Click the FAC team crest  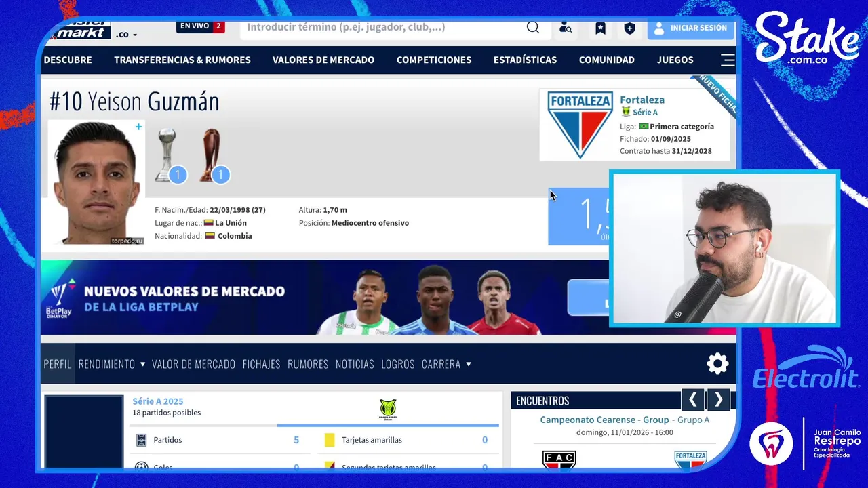click(559, 460)
